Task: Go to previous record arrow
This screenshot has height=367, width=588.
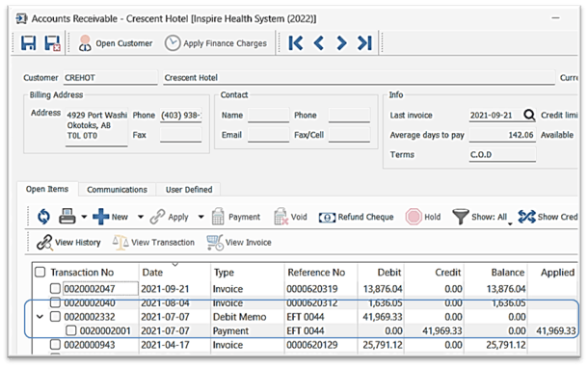Action: (319, 42)
